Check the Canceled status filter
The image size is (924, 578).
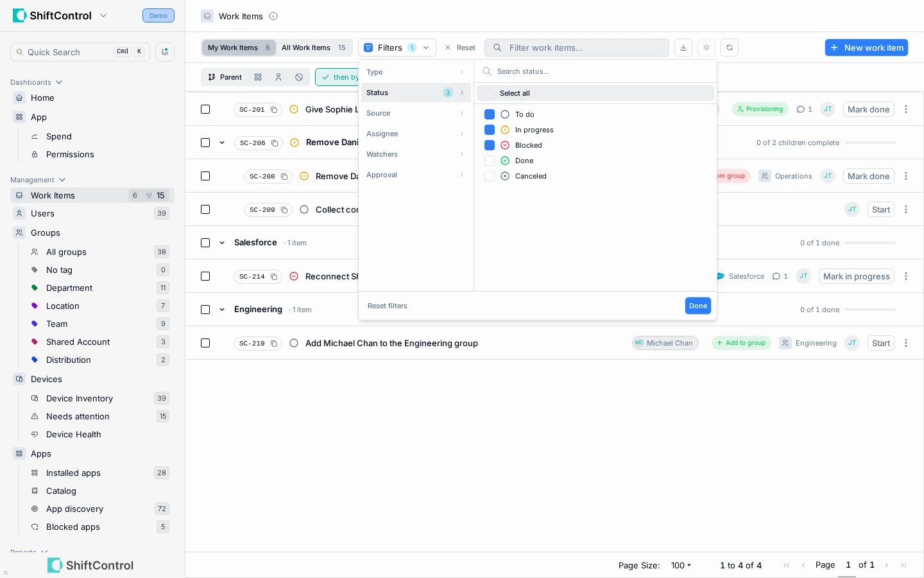click(490, 176)
